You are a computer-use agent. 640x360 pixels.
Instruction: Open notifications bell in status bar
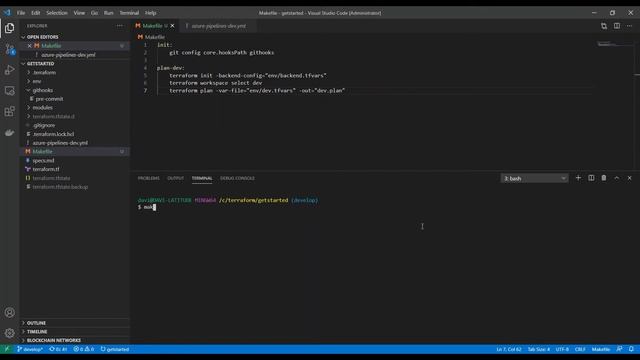pyautogui.click(x=631, y=349)
